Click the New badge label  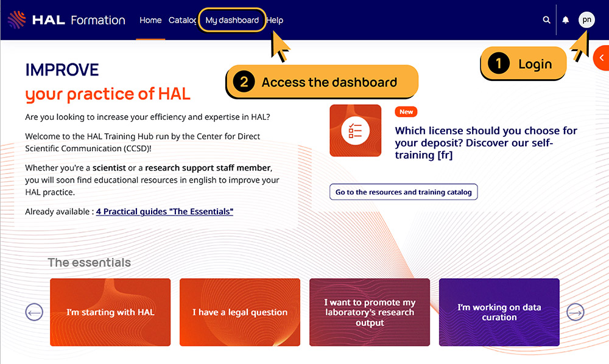click(x=406, y=112)
